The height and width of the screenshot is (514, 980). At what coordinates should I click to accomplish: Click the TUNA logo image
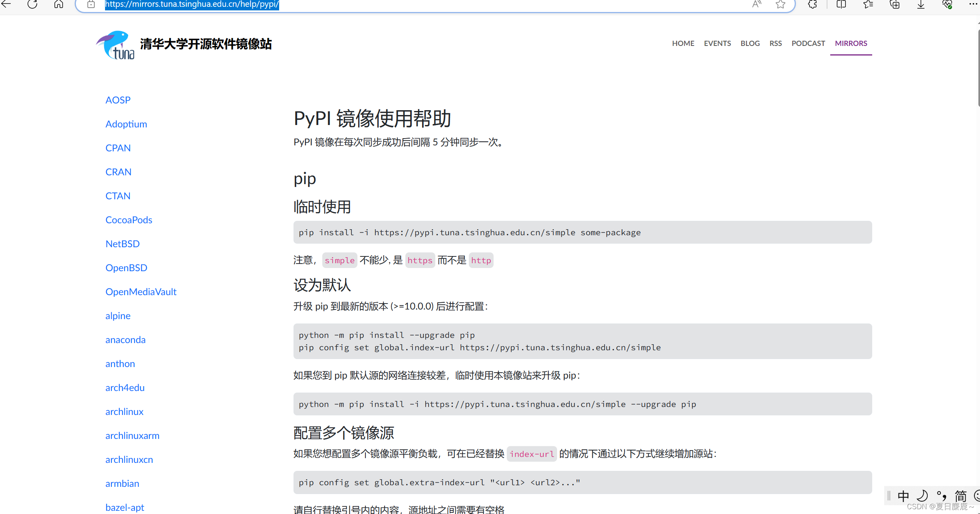pos(115,45)
